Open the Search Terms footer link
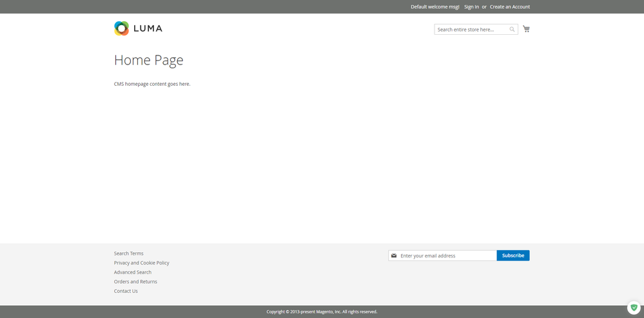 click(x=129, y=253)
